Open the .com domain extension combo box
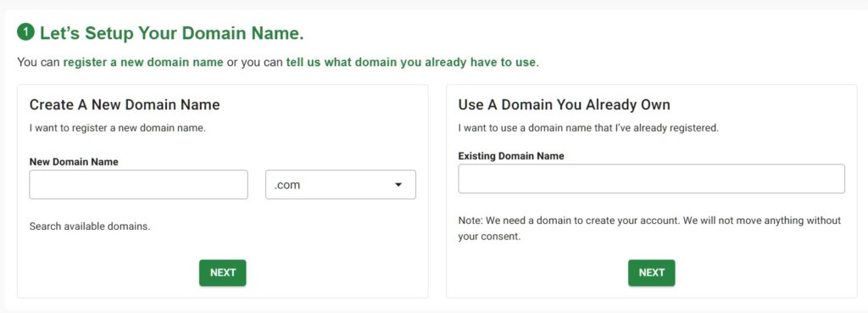Screen dimensions: 868x313 point(341,184)
